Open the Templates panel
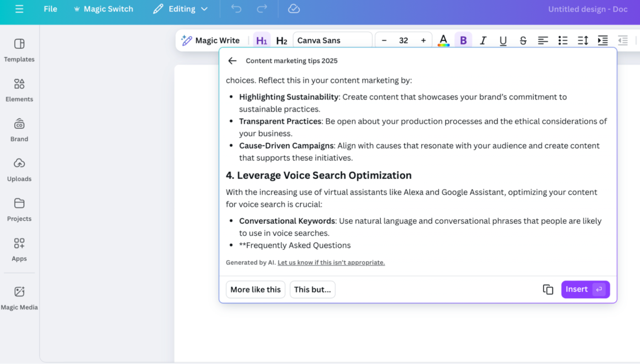 (x=19, y=50)
